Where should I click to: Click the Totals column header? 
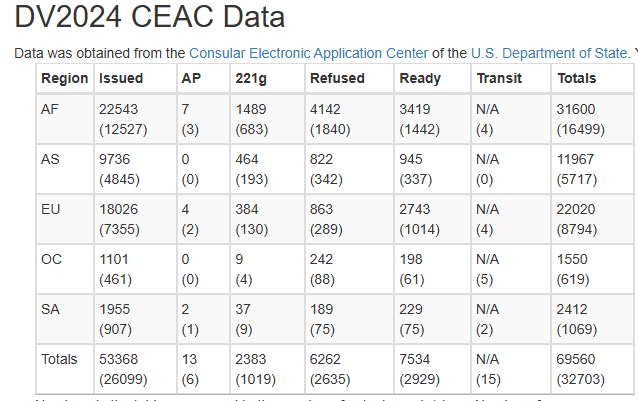(x=577, y=78)
